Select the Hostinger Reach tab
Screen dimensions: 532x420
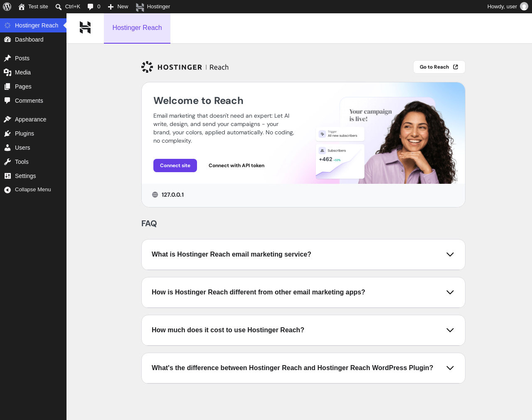point(137,28)
